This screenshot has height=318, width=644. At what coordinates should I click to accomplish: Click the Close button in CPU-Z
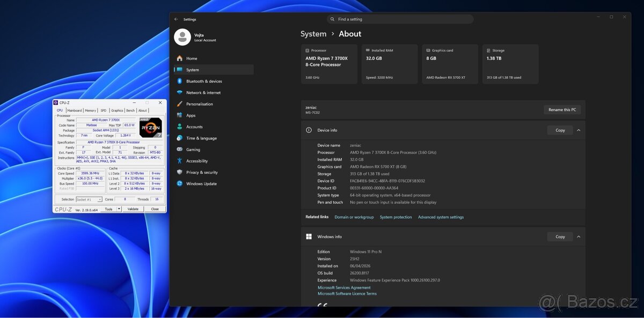pyautogui.click(x=155, y=209)
